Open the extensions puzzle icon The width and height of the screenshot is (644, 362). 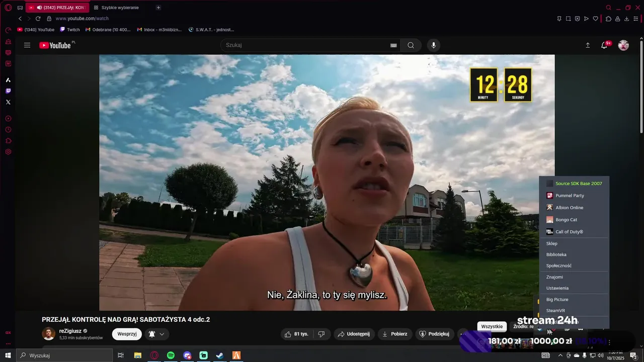click(x=608, y=19)
